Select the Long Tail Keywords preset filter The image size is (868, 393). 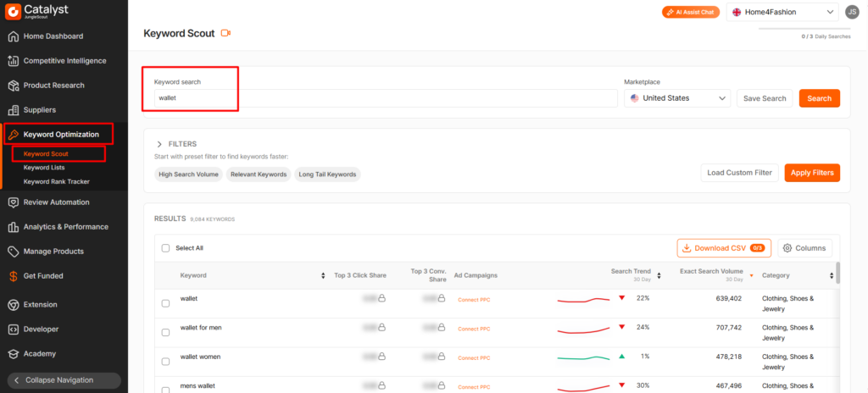pos(327,174)
